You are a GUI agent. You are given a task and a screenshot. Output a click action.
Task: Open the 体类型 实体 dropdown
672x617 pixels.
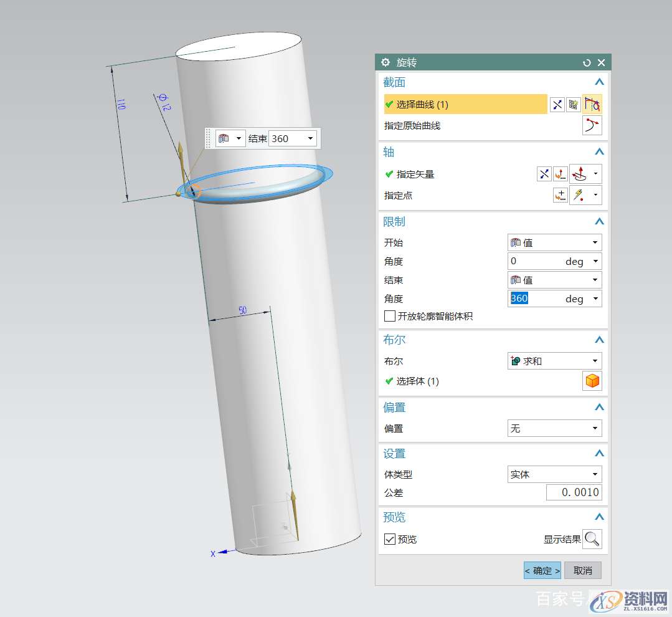[x=554, y=474]
